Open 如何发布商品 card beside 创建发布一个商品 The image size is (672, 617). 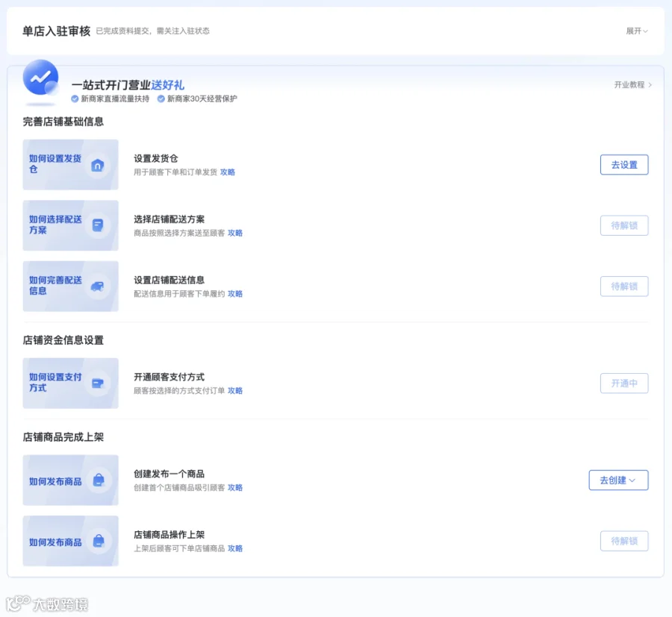coord(71,480)
